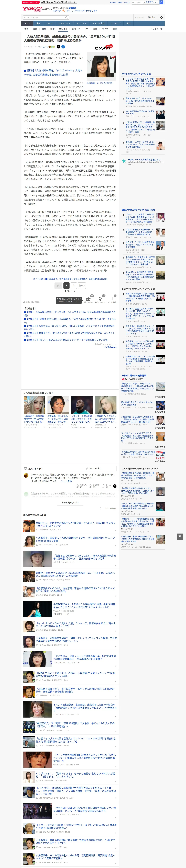
Task: Toggle コメント非表示 checkbox
Action: click(x=102, y=509)
